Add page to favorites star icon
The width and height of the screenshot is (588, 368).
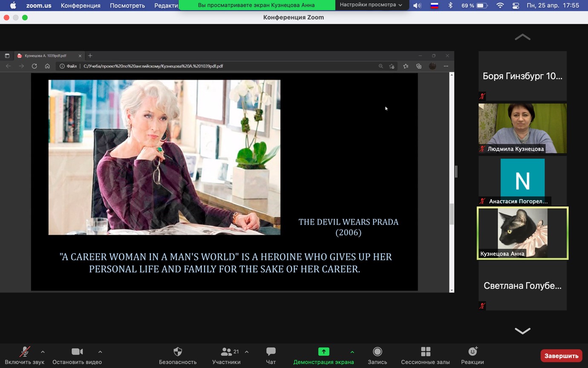click(x=392, y=66)
